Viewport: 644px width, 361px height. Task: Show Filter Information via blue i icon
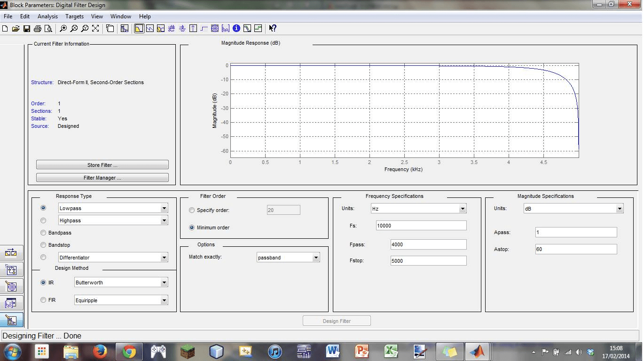(x=236, y=28)
